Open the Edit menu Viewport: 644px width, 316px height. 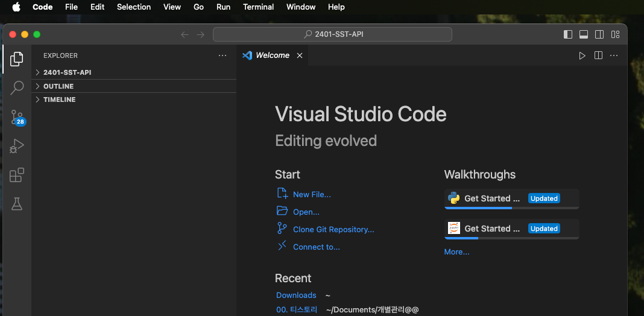(97, 7)
